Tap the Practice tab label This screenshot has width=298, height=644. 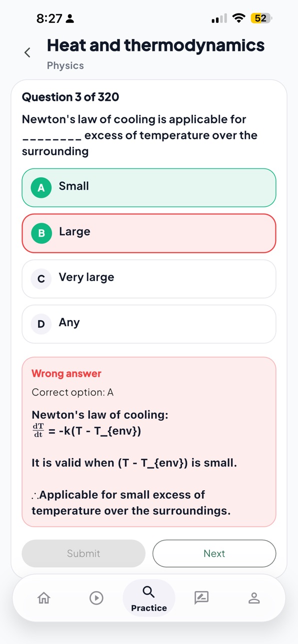(149, 608)
